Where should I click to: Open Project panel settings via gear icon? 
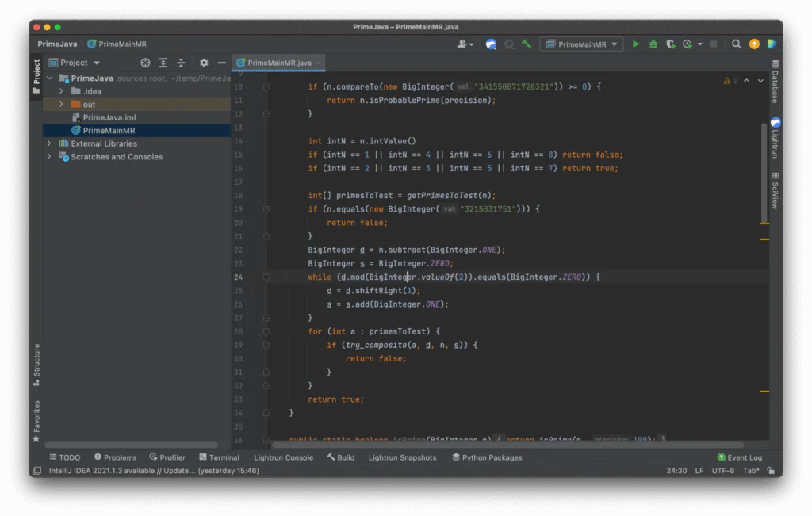tap(203, 62)
